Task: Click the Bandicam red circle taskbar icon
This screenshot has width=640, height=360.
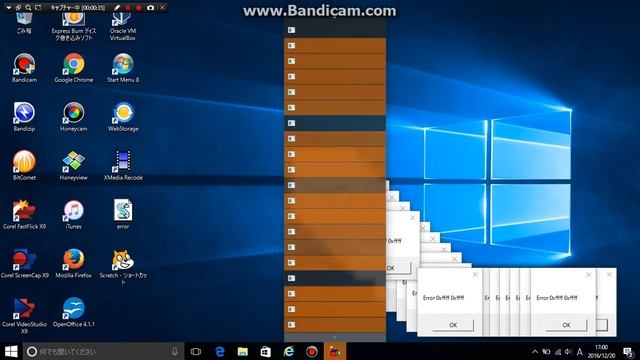Action: pyautogui.click(x=312, y=351)
